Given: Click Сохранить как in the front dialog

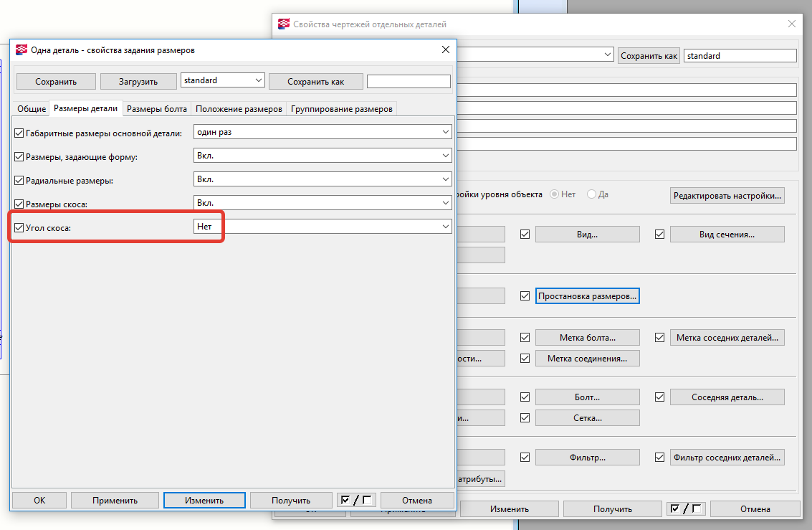Looking at the screenshot, I should point(316,81).
